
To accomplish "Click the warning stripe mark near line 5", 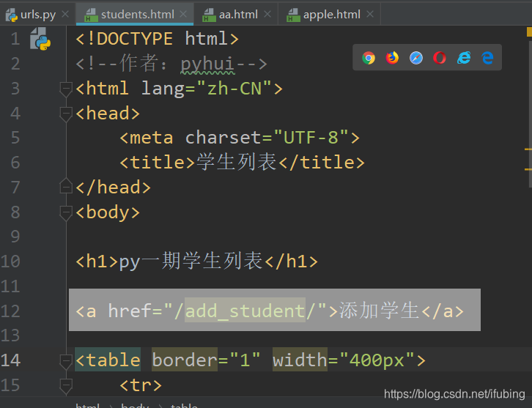I will pos(528,149).
